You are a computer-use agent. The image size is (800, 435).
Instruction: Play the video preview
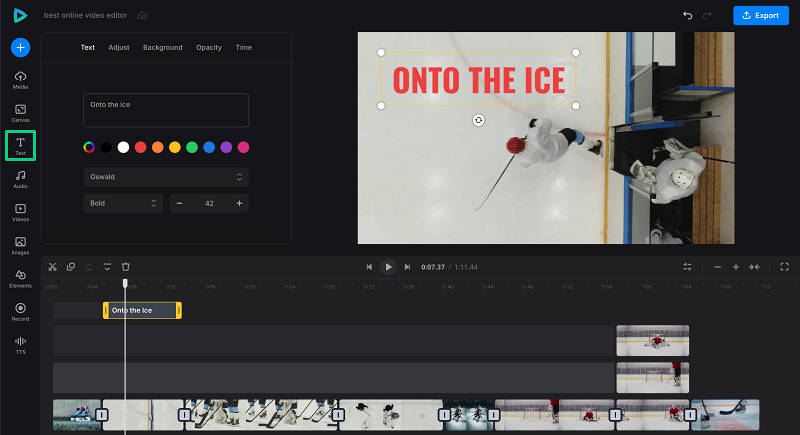pos(388,267)
